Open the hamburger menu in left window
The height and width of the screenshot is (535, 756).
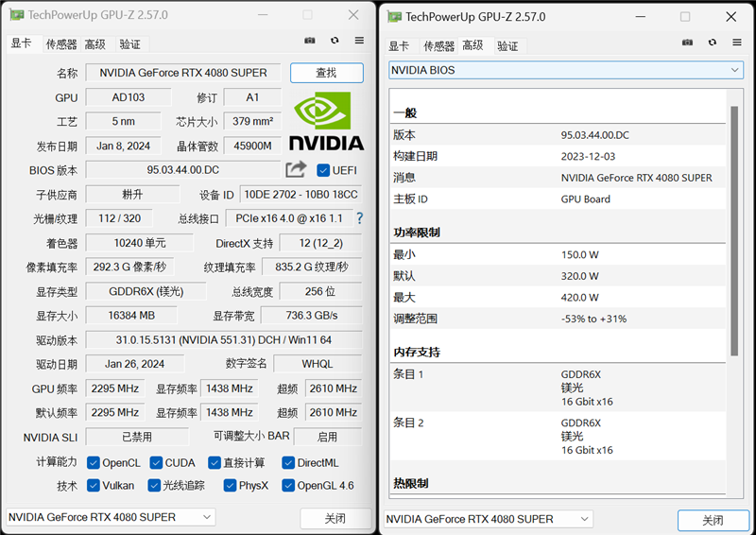pos(359,41)
